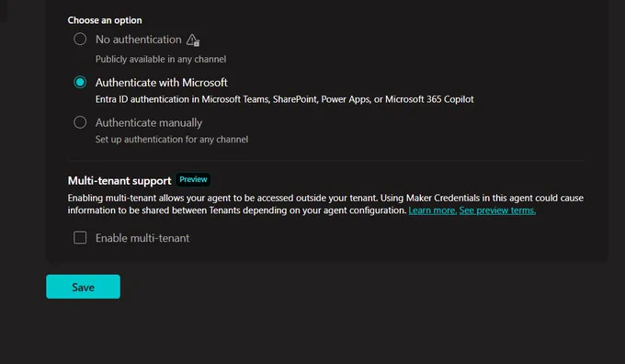Click the 'Authenticate manually' label text
This screenshot has width=625, height=364.
click(149, 123)
